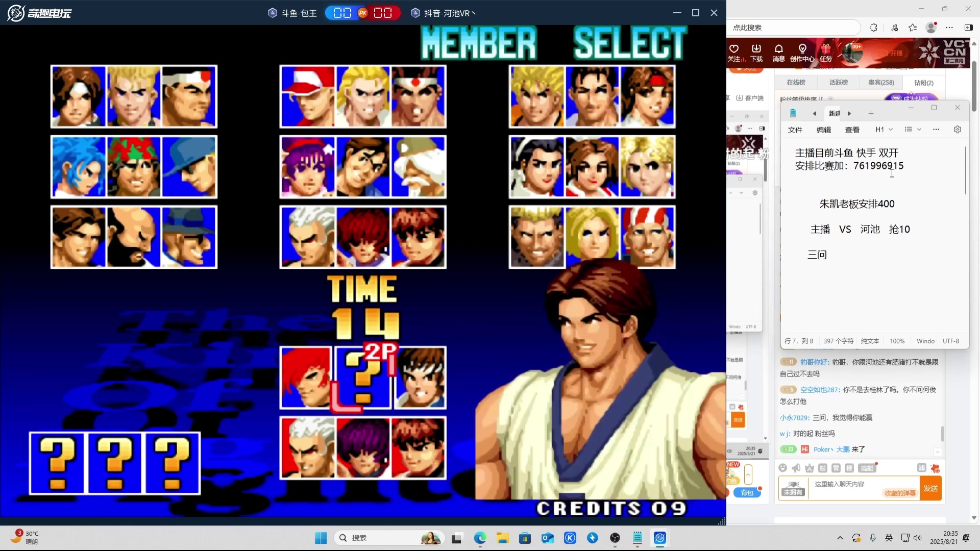Open the emoji picker in chat toolbar
The image size is (980, 551).
point(782,468)
